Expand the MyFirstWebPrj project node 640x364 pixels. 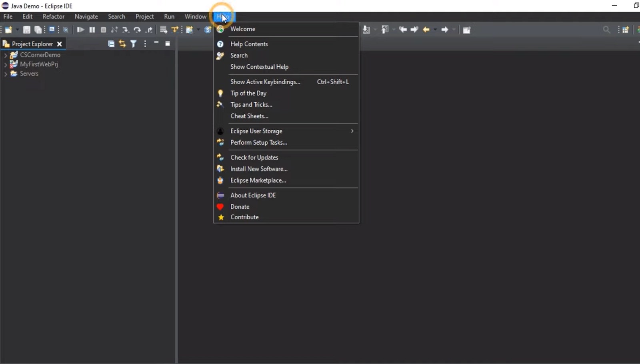tap(6, 64)
